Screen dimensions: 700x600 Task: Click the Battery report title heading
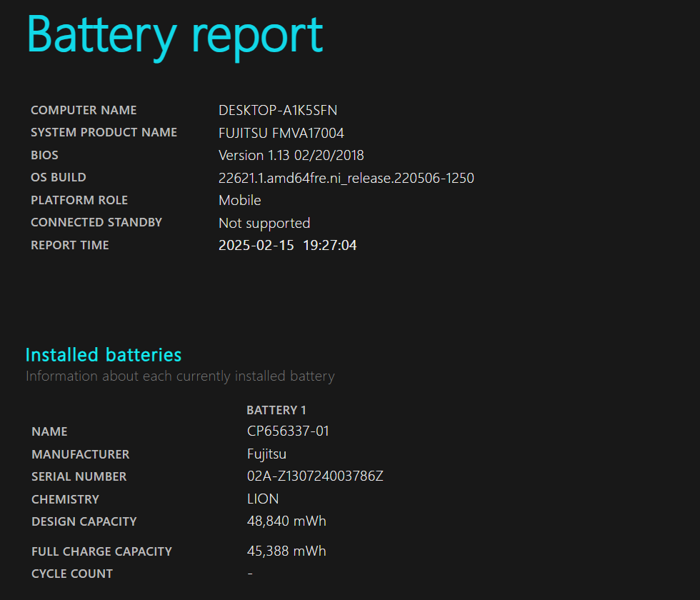point(174,36)
